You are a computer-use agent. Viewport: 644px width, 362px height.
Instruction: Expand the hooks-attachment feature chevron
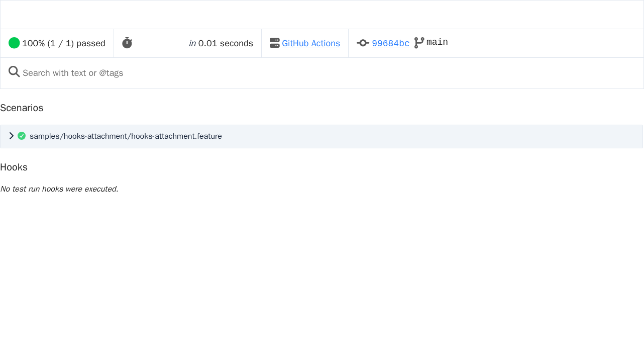coord(12,136)
